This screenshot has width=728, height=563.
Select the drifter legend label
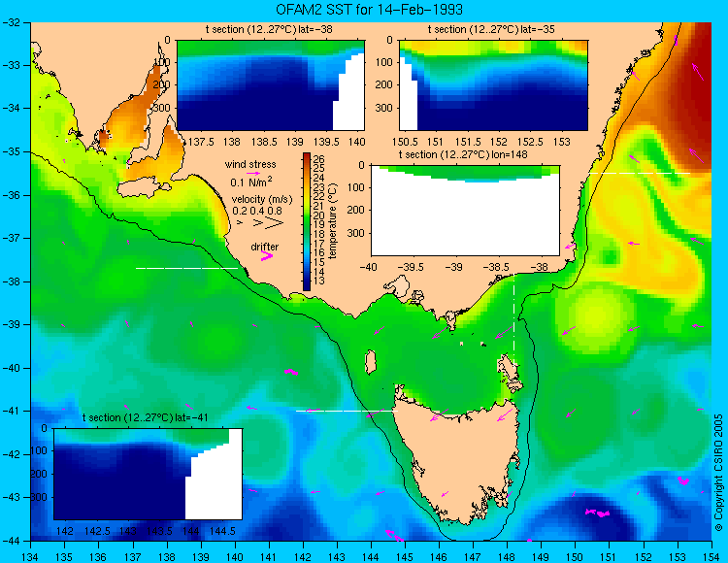(x=265, y=247)
